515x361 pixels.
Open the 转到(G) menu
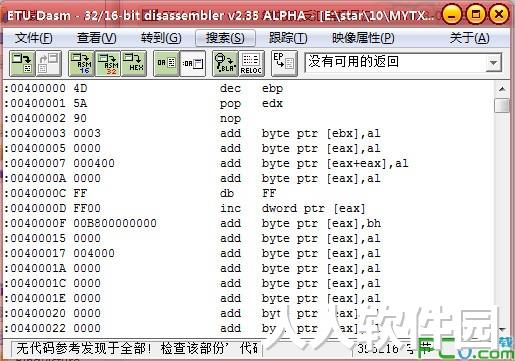tap(161, 38)
